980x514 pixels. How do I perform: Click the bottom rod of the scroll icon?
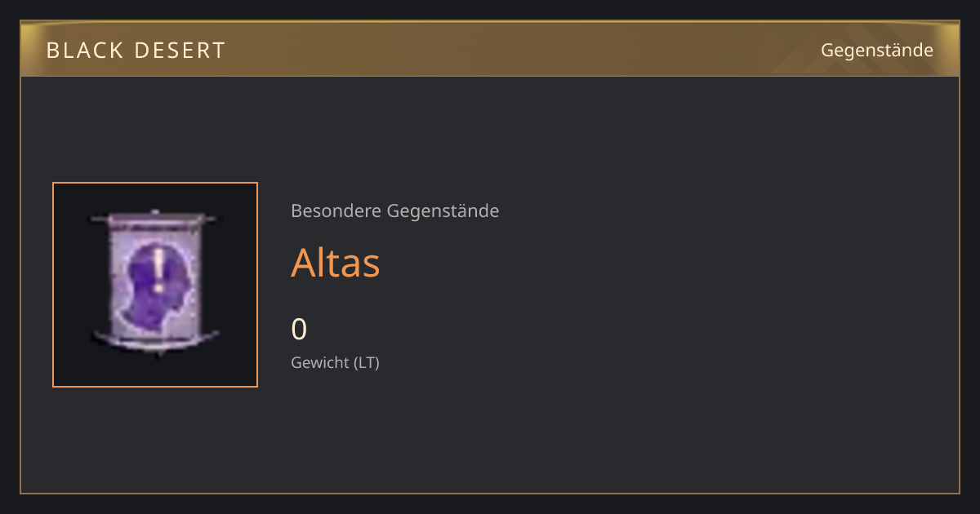155,339
